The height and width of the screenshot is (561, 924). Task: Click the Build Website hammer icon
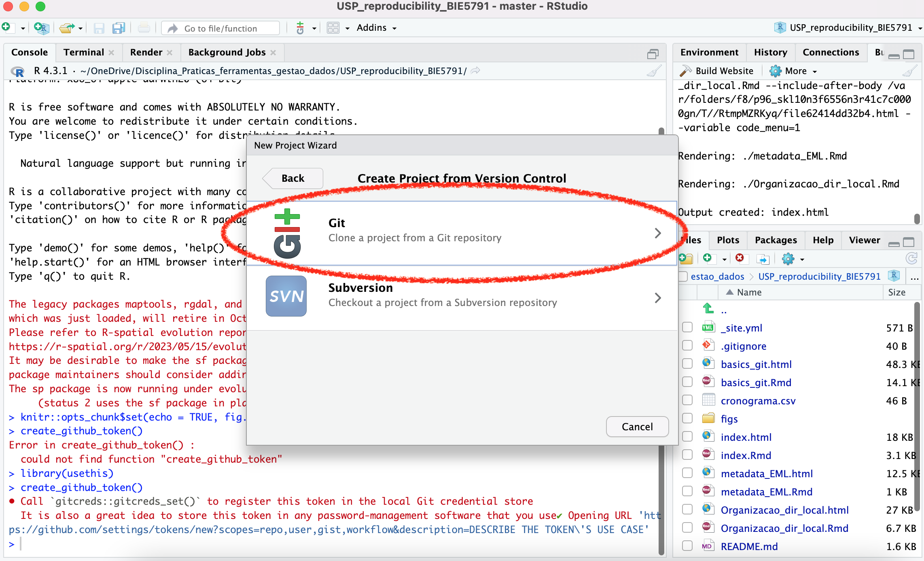coord(685,71)
